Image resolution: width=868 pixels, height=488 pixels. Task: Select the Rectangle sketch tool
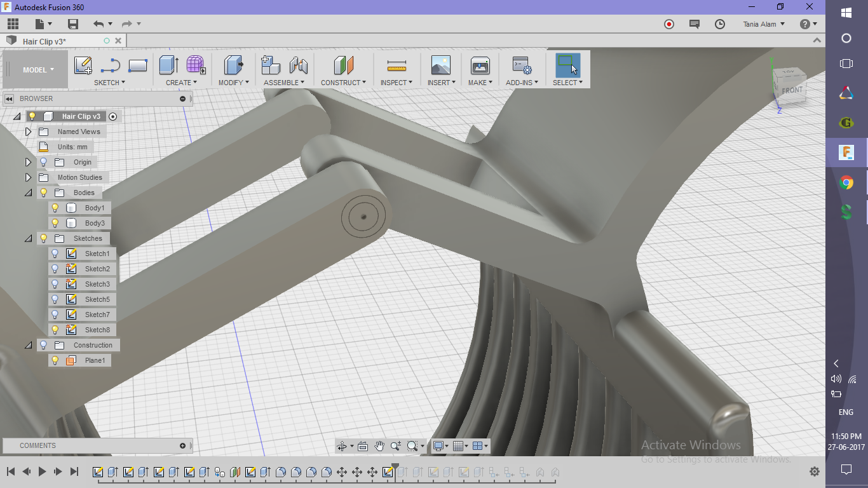click(138, 65)
